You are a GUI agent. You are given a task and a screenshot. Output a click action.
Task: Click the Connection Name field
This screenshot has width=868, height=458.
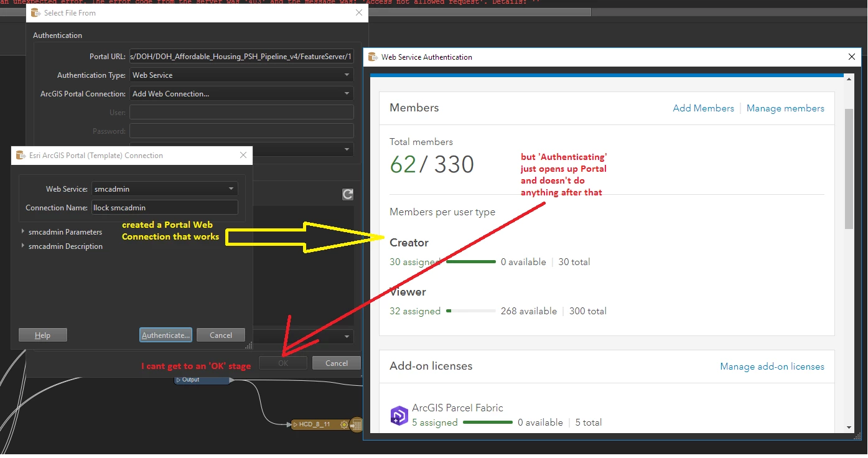click(165, 208)
